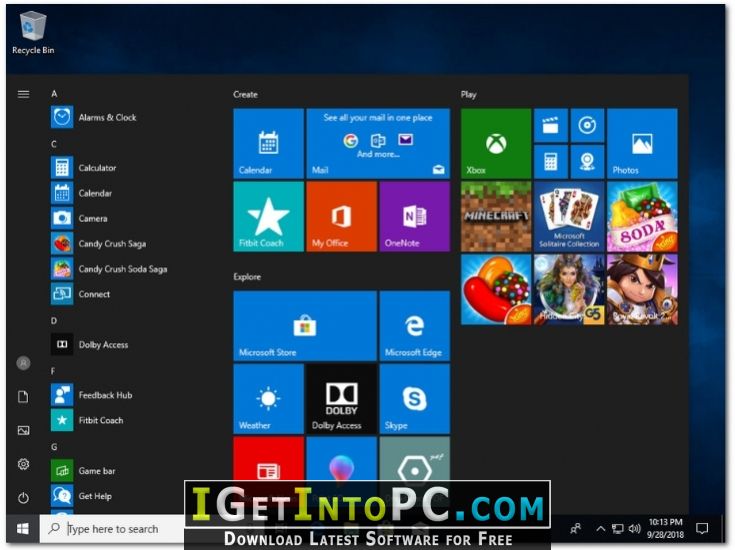Click the Windows Start button
735x550 pixels.
23,529
